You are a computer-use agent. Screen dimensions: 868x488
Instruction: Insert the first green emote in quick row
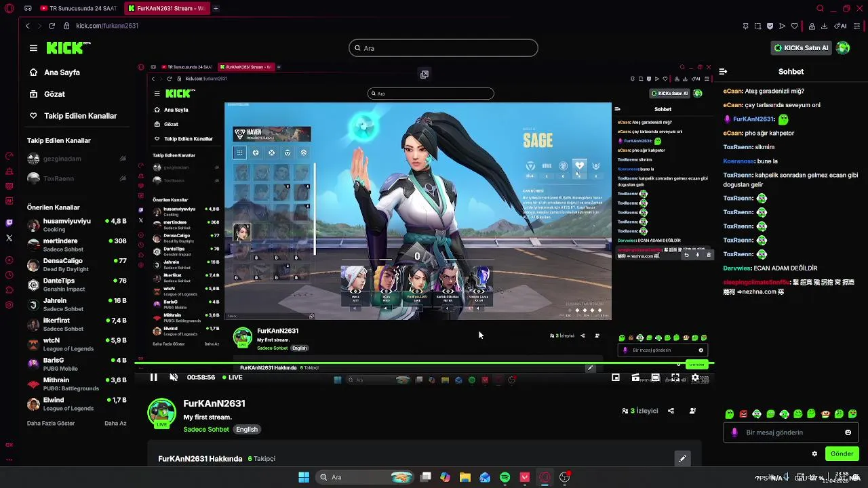pos(730,413)
